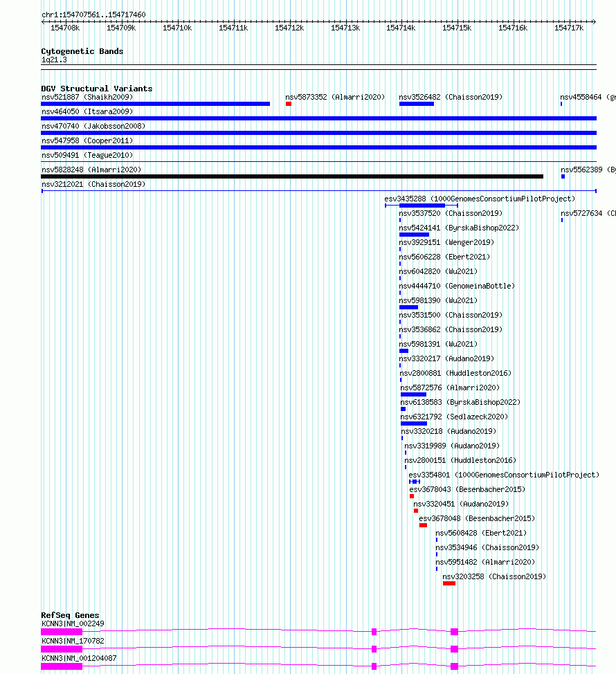Open nsv2800881 (Huddleston2016) label
The width and height of the screenshot is (616, 674).
tap(455, 374)
